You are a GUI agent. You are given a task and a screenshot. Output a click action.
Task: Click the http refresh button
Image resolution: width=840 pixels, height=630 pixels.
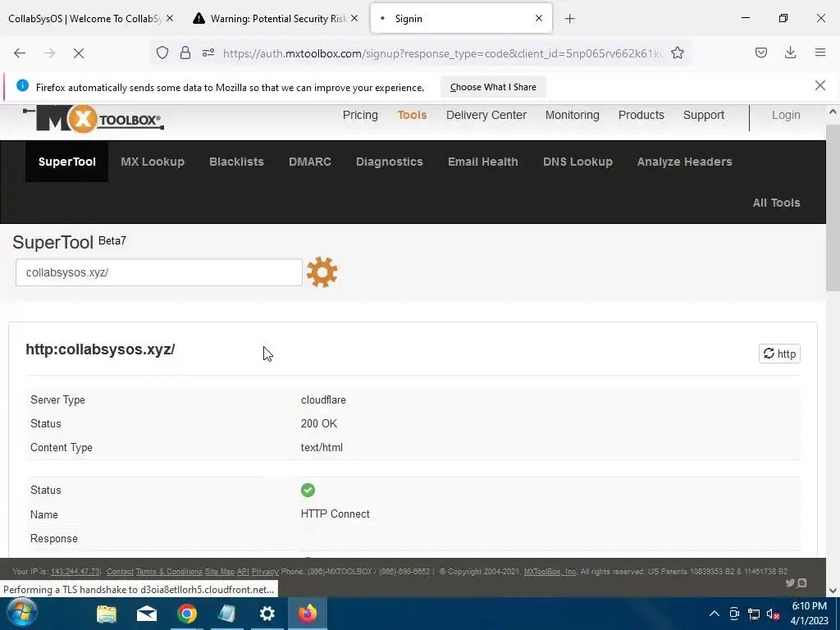point(779,354)
